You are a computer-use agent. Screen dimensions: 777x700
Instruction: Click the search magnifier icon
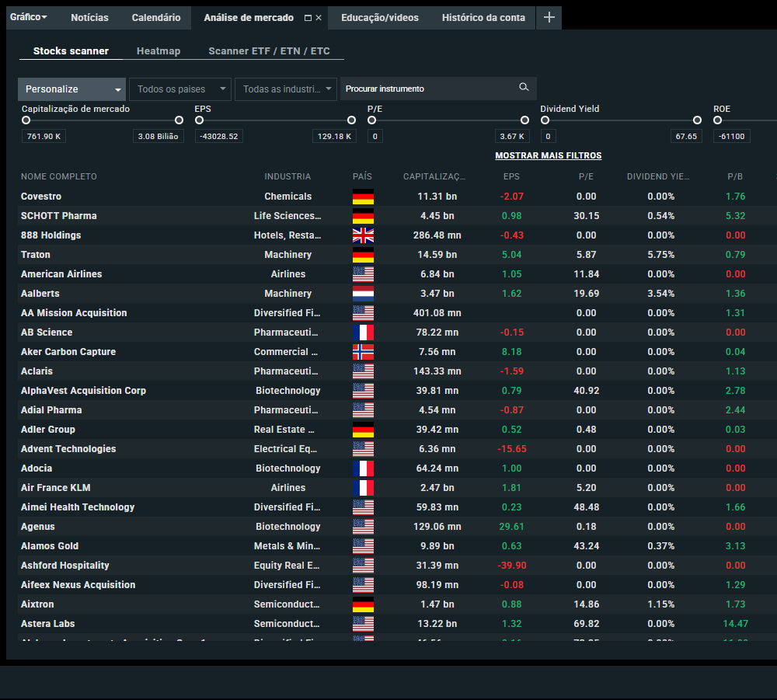(524, 88)
